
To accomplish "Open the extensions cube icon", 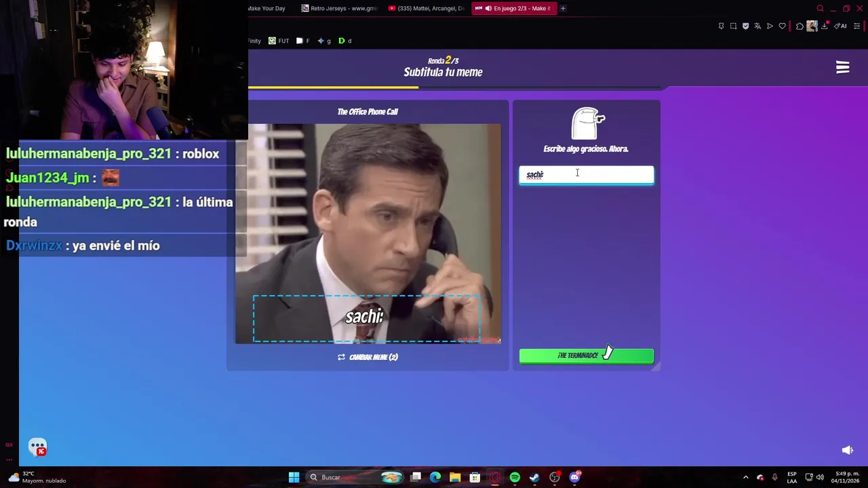I will click(800, 26).
